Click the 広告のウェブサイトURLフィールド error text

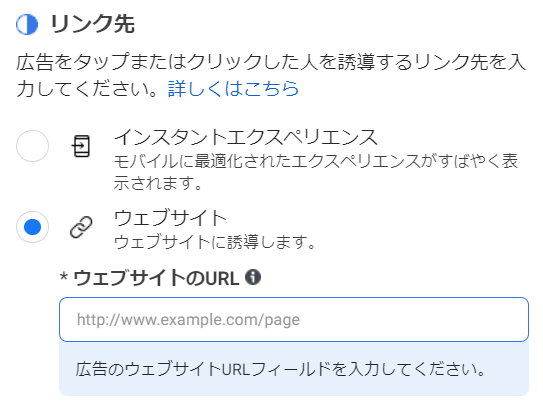[x=280, y=369]
